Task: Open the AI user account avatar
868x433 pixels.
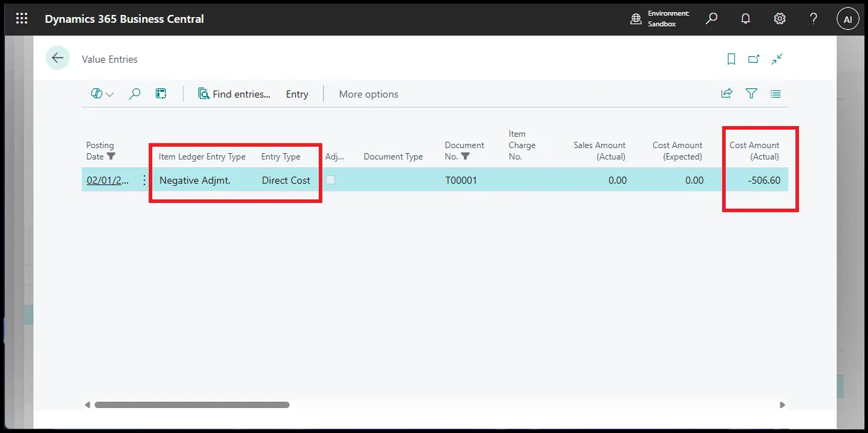Action: click(x=847, y=19)
